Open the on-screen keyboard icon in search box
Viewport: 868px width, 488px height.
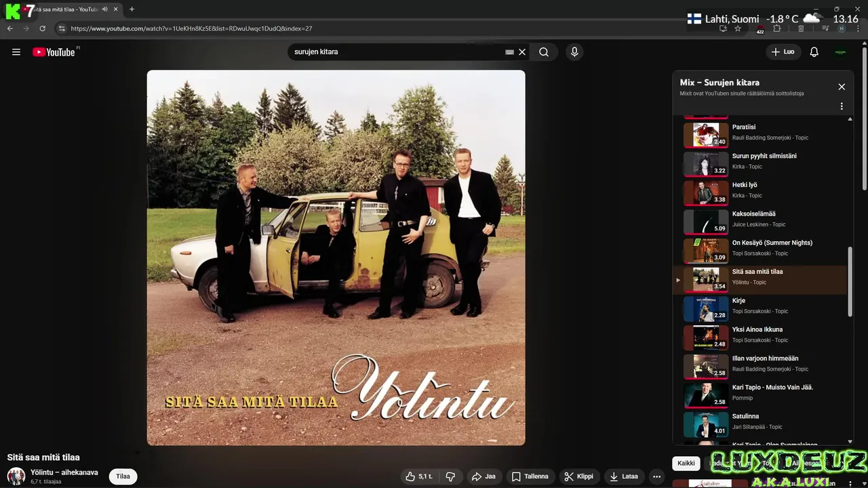(509, 52)
